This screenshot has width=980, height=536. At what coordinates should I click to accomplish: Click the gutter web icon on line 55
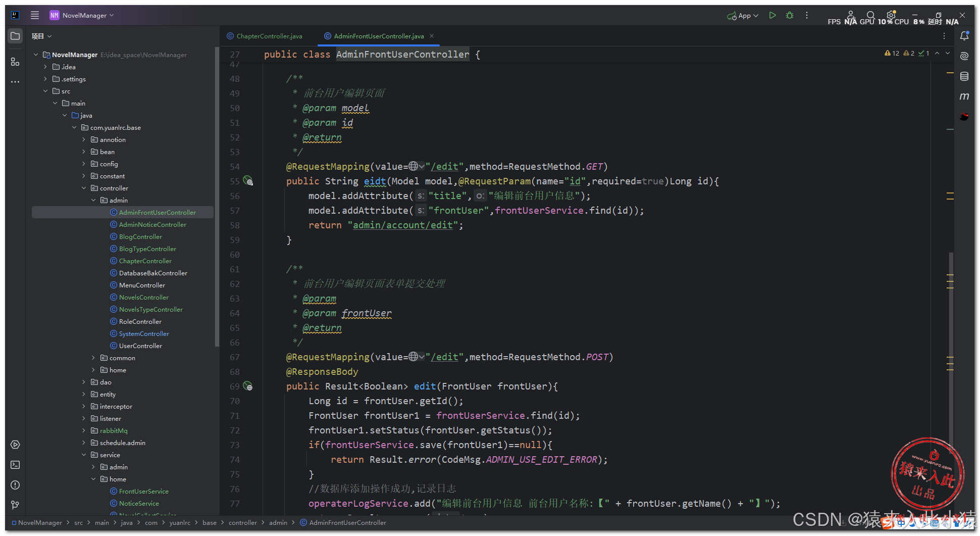tap(248, 180)
